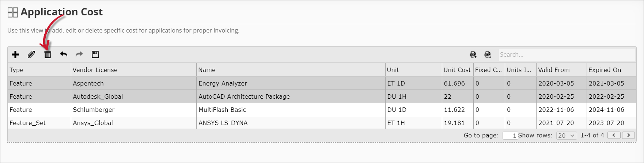The image size is (644, 163).
Task: Click the Valid From column header
Action: point(554,70)
